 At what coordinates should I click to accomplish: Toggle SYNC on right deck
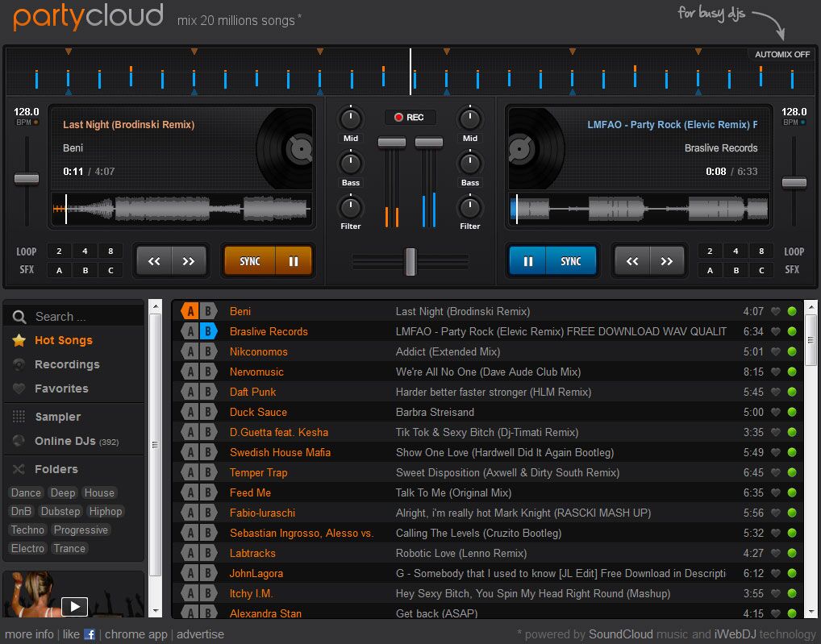571,261
